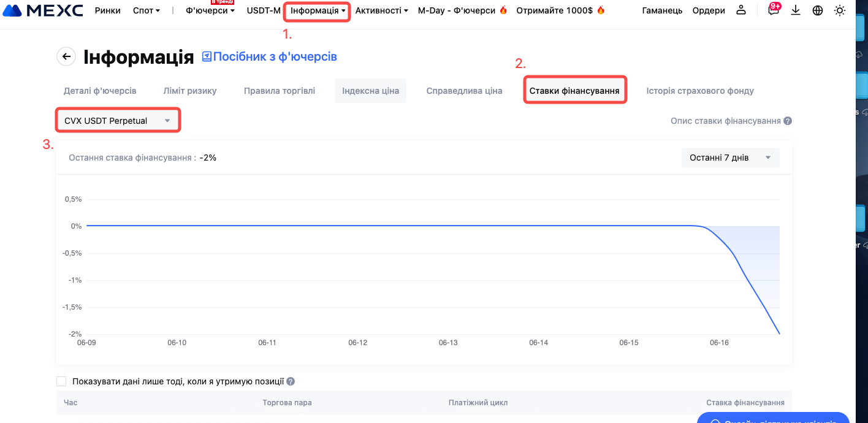
Task: Click the back arrow next to Інформація
Action: (66, 56)
